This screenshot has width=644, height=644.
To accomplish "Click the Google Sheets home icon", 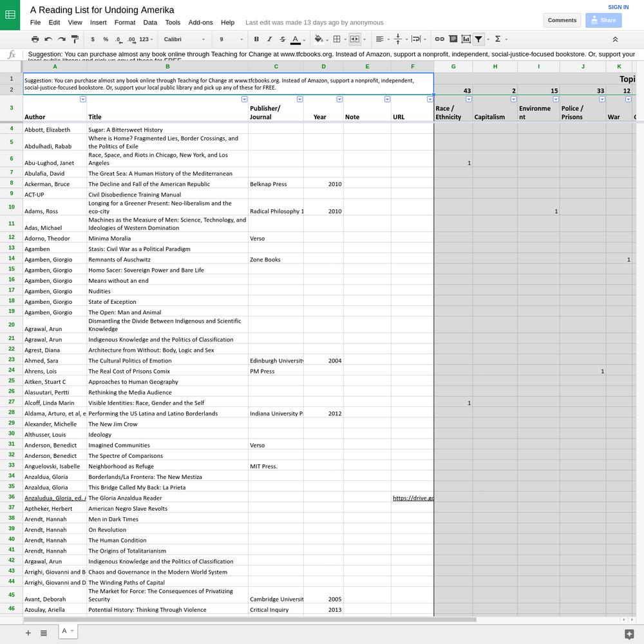I will pos(10,15).
